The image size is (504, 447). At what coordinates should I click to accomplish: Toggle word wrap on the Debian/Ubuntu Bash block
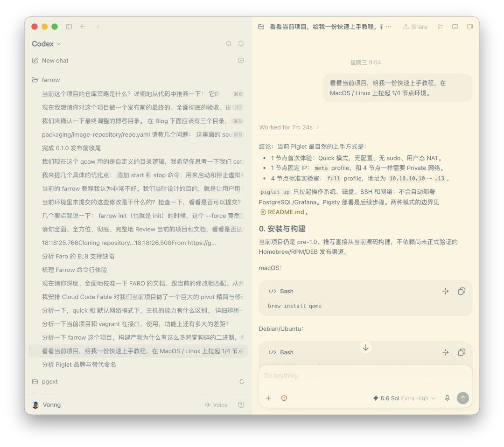[446, 353]
